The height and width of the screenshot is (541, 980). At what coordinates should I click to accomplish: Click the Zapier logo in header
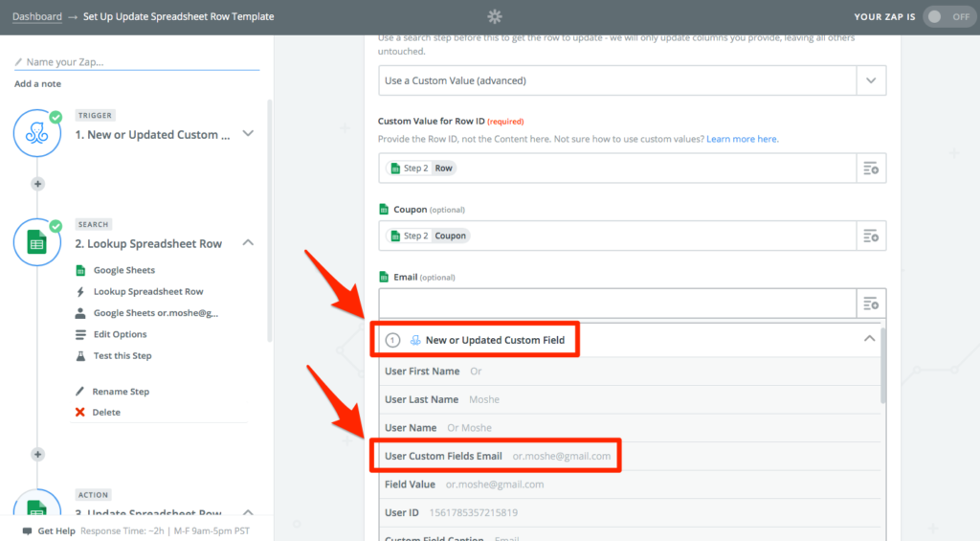pos(495,16)
